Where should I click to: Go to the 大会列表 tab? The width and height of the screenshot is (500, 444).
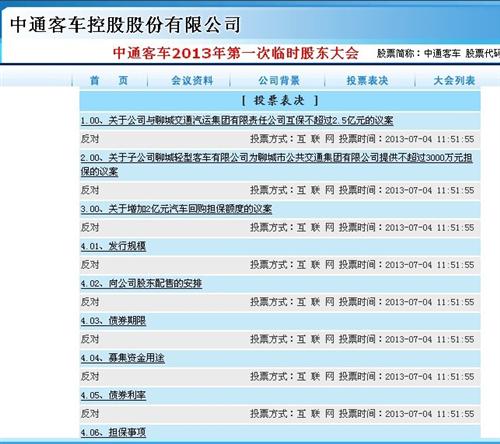pyautogui.click(x=454, y=80)
